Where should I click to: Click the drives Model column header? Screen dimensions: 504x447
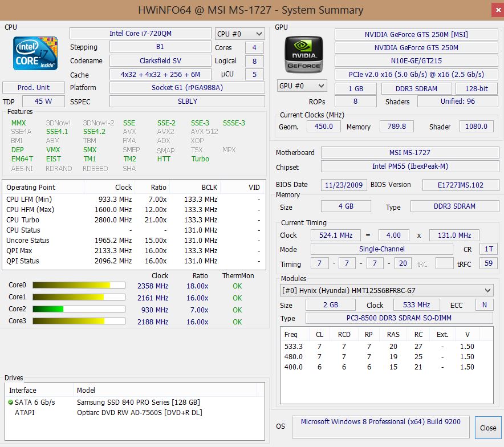point(165,390)
